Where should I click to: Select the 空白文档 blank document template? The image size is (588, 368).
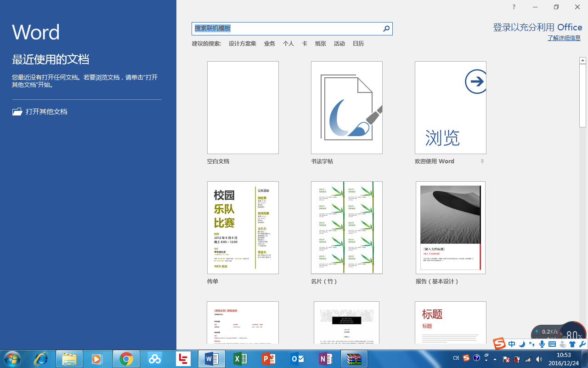point(243,107)
